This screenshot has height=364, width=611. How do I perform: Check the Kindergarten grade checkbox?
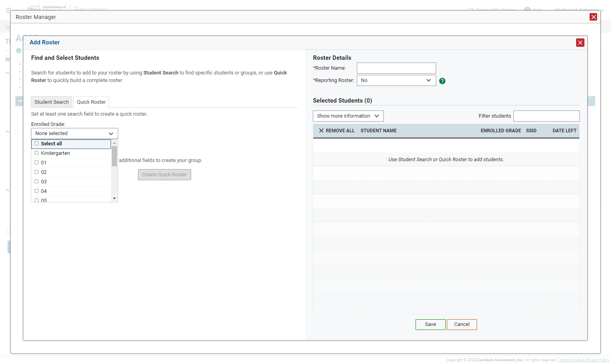(36, 153)
